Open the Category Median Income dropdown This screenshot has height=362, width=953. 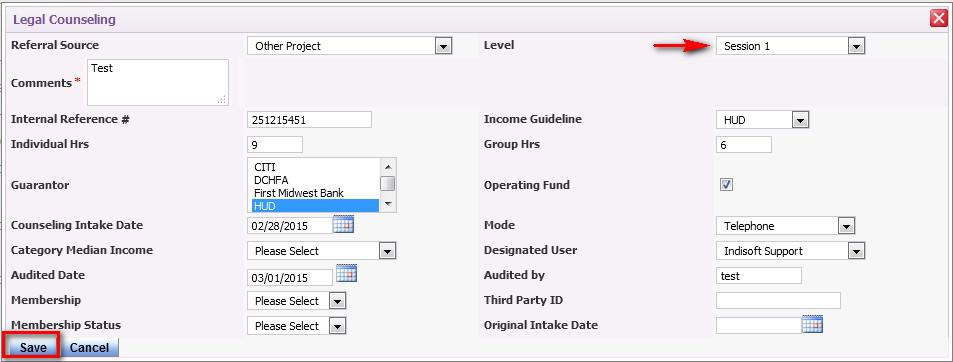coord(322,251)
